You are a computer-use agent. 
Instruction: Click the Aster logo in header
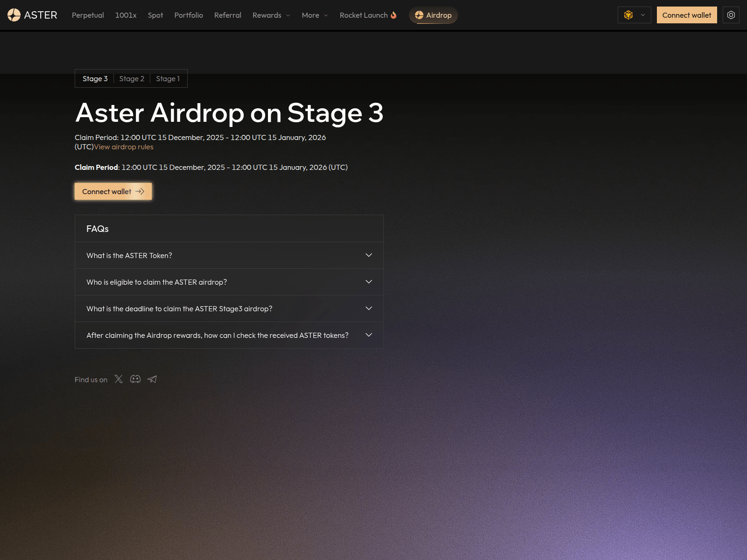tap(32, 15)
